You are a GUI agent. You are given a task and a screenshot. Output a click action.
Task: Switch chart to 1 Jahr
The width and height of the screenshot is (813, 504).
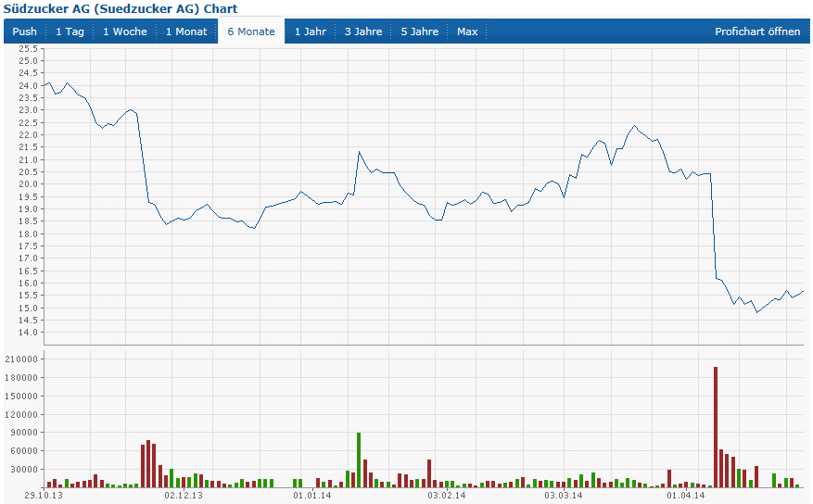310,31
